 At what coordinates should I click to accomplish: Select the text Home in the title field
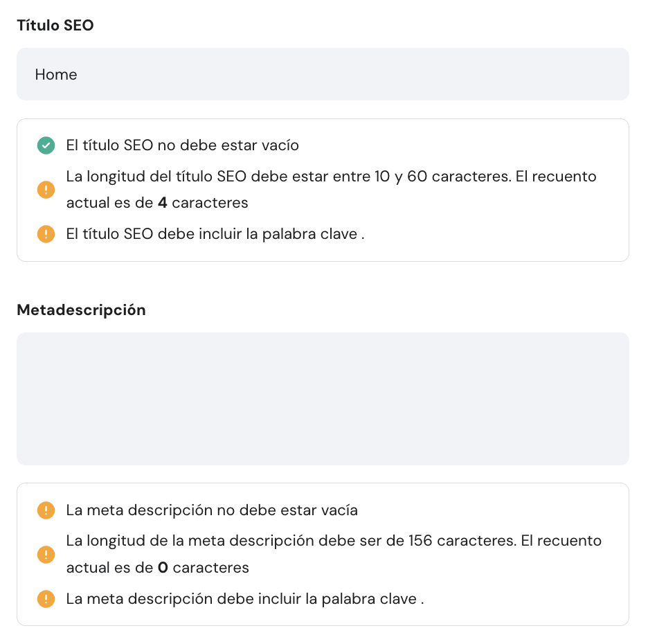coord(56,74)
